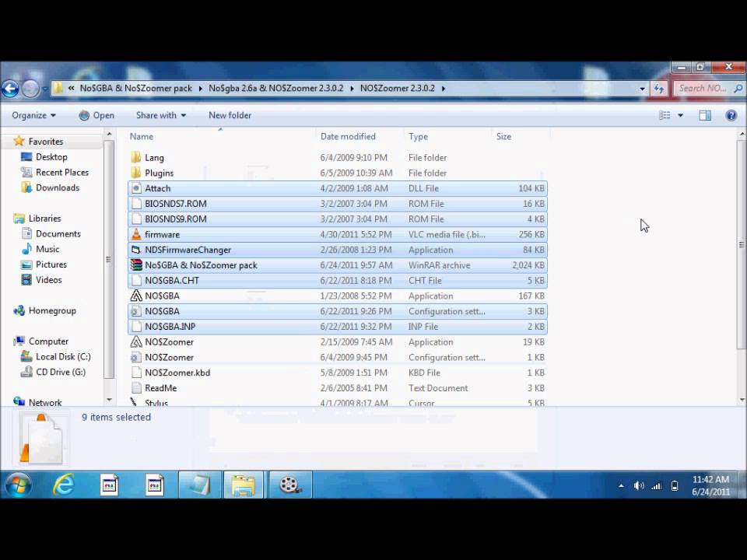The image size is (747, 560).
Task: Click the New folder button
Action: (230, 115)
